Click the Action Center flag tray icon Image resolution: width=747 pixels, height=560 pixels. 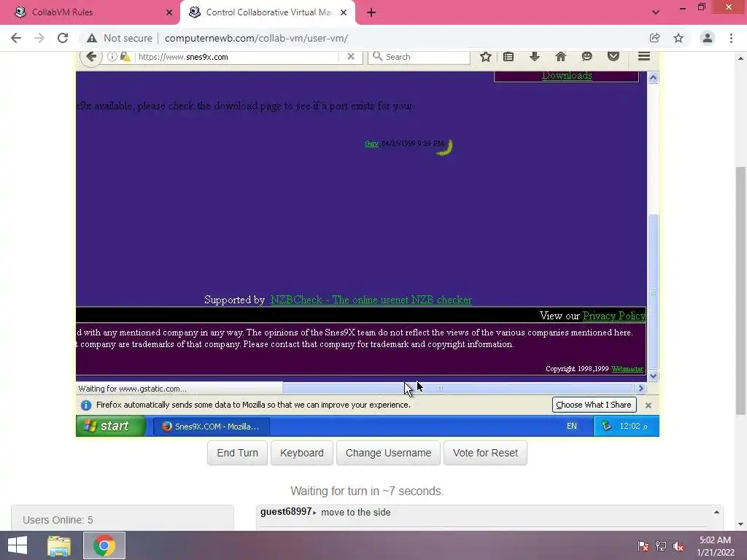click(643, 546)
